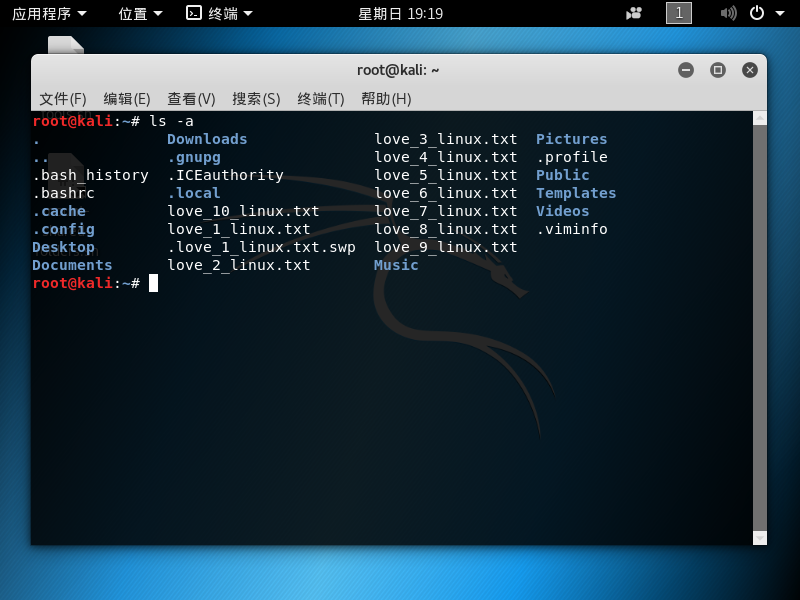Screen dimensions: 800x600
Task: Open the 文件(F) menu
Action: click(63, 98)
